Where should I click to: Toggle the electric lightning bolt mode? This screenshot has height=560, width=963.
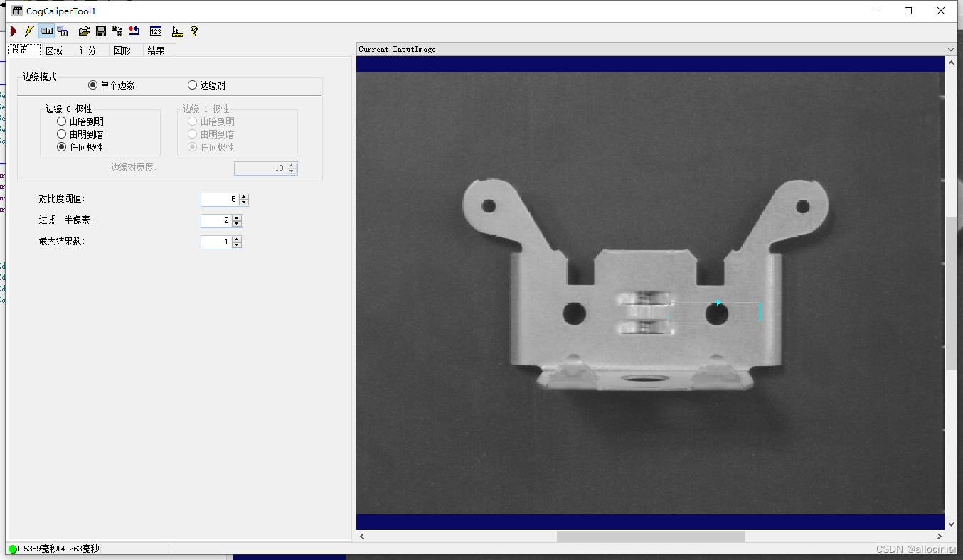(x=29, y=31)
